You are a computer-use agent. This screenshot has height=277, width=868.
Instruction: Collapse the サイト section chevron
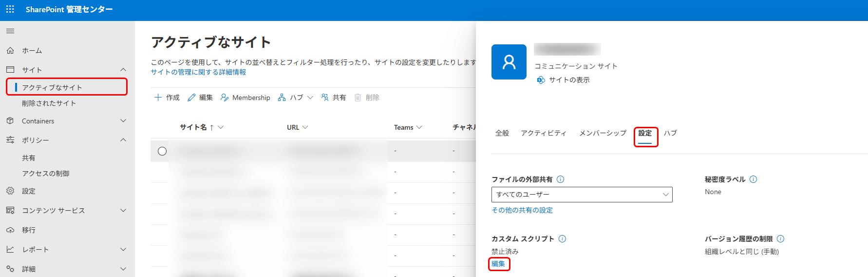click(123, 70)
